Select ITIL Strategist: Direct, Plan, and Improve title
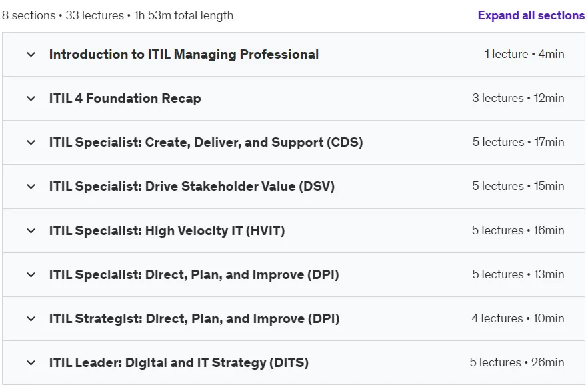588x387 pixels. pyautogui.click(x=194, y=319)
